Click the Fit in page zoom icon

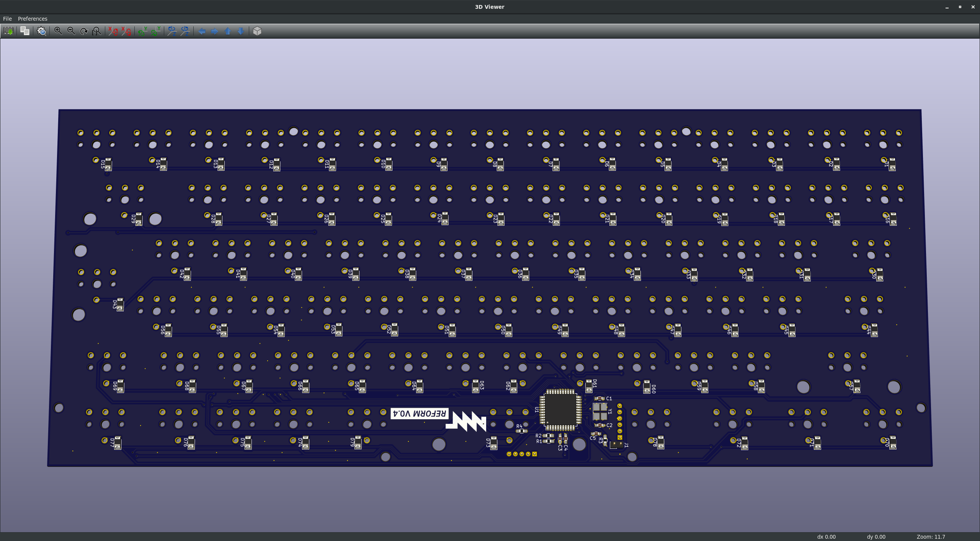[97, 31]
